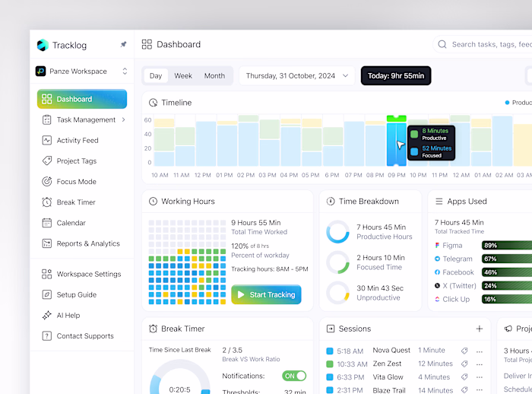Open the more menu for Blaze Trail
The height and width of the screenshot is (394, 532).
[x=480, y=391]
